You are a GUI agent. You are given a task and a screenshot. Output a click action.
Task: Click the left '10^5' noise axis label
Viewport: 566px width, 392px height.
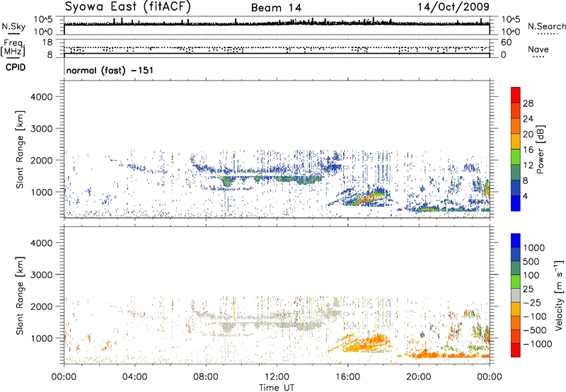point(43,19)
